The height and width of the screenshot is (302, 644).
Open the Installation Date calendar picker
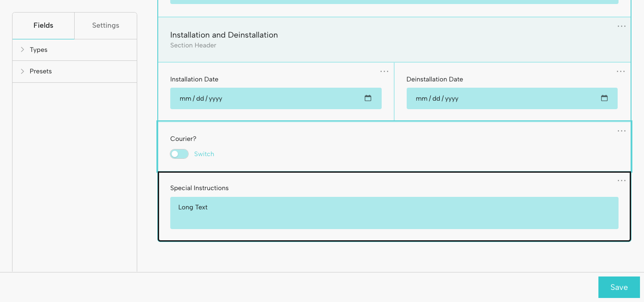point(368,98)
